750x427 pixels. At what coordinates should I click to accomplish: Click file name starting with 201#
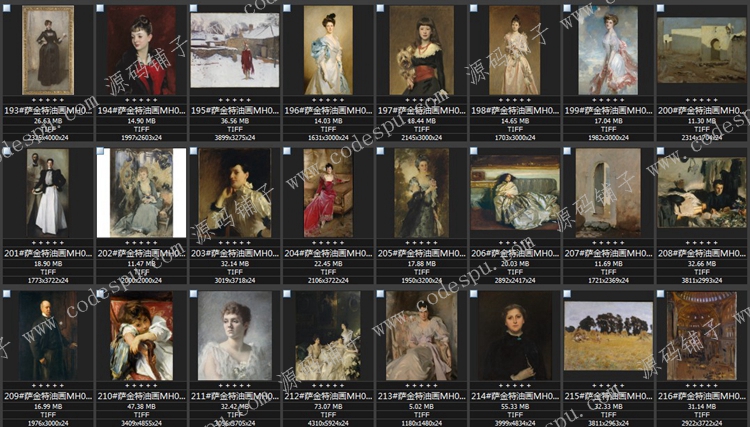48,253
